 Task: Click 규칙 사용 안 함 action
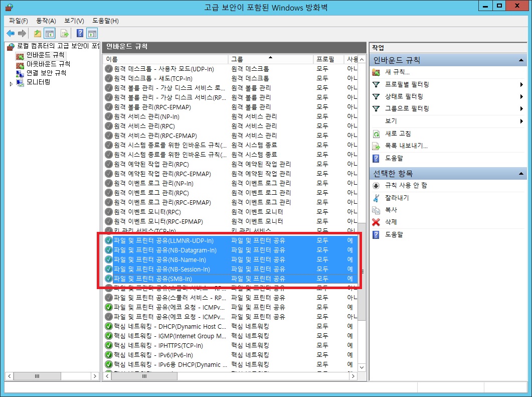406,185
